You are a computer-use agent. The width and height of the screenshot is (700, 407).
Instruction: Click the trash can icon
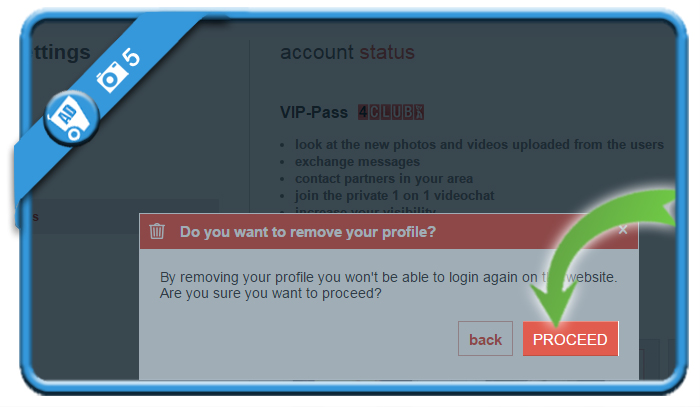pos(157,231)
